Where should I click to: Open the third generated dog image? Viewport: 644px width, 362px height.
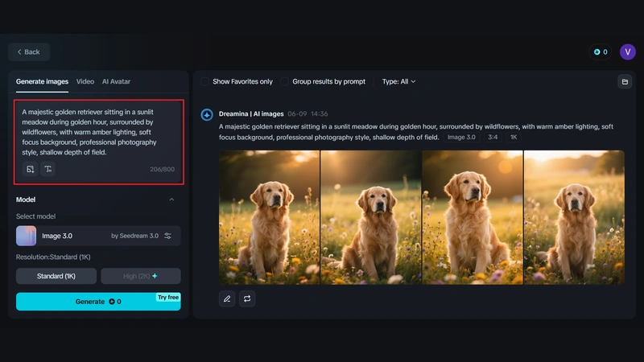point(473,217)
